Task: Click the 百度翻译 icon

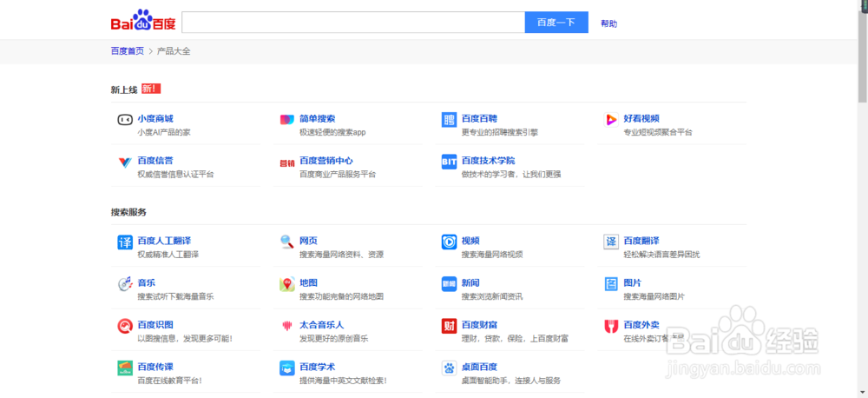Action: [611, 242]
